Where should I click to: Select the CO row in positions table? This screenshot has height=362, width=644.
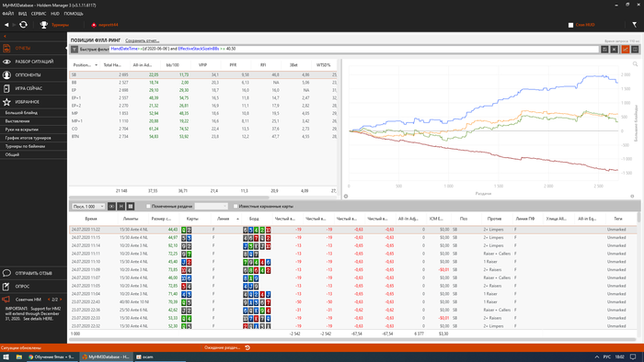(203, 129)
